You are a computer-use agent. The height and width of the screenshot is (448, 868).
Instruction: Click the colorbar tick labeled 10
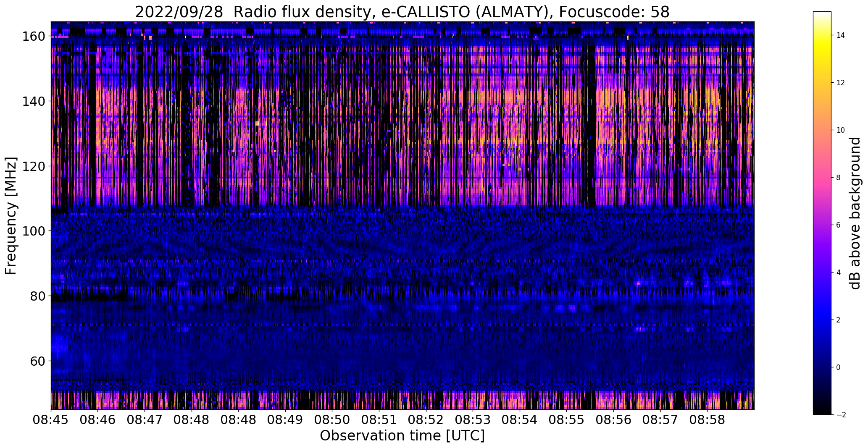[840, 130]
